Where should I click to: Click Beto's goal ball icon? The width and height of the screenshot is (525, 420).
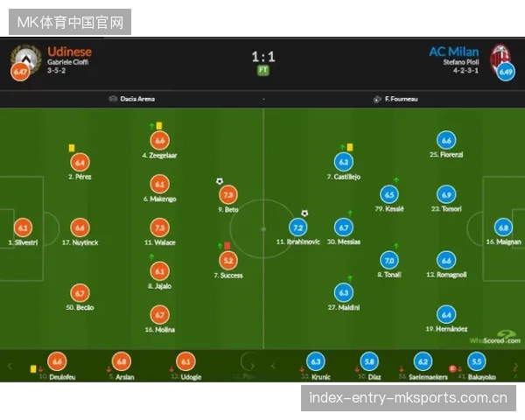pos(220,181)
